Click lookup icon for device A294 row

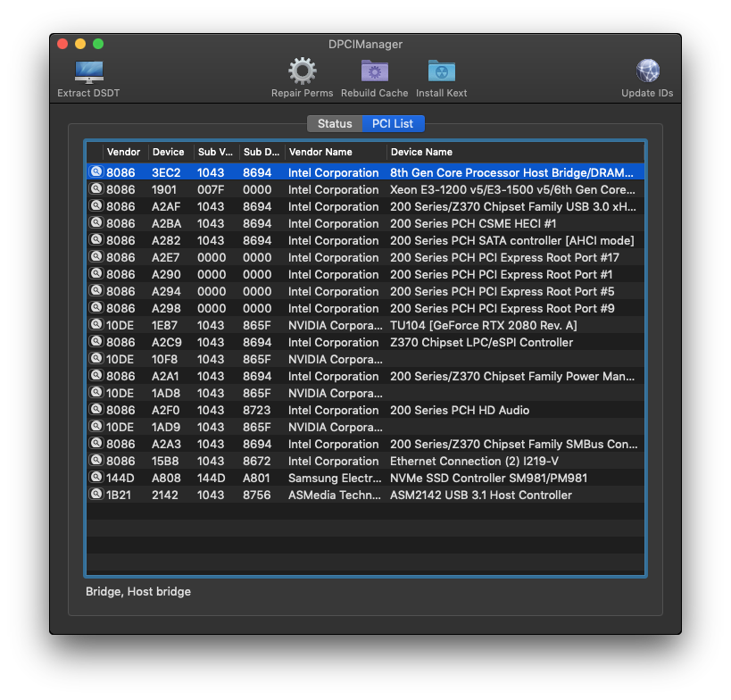coord(96,290)
